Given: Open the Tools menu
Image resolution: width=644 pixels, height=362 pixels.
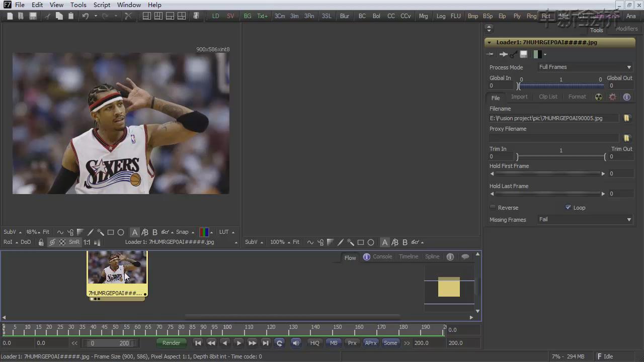Looking at the screenshot, I should tap(78, 5).
